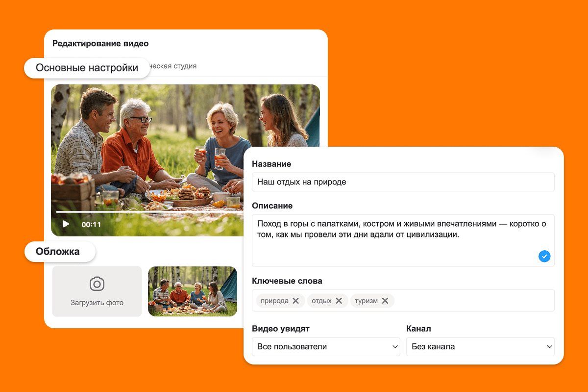This screenshot has width=588, height=392.
Task: Remove the 'природа' keyword tag
Action: [295, 301]
